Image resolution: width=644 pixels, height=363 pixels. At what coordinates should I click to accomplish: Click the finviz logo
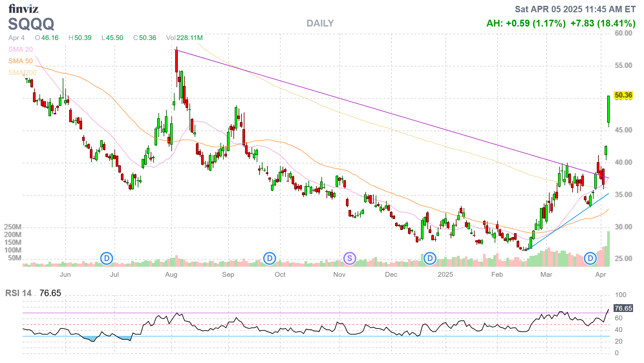(23, 9)
